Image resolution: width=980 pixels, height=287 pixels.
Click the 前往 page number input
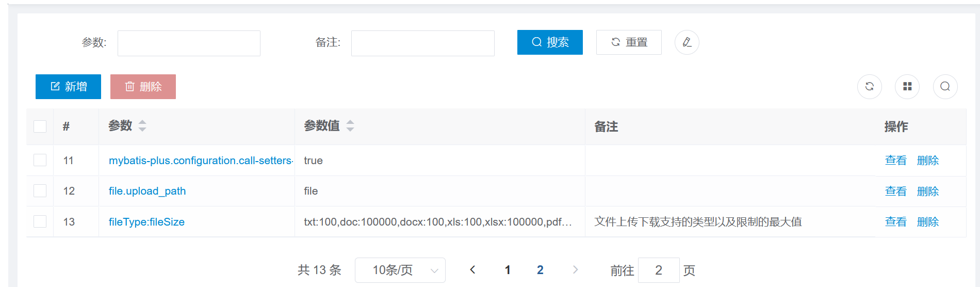(659, 270)
